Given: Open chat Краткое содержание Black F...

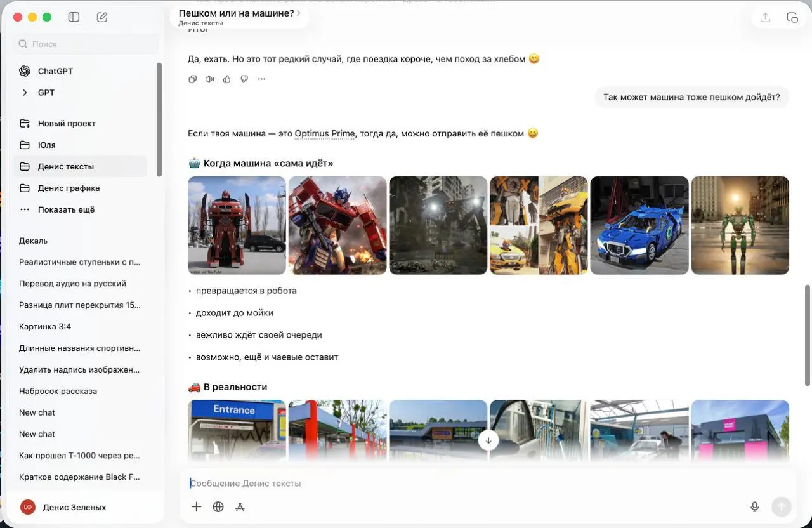Looking at the screenshot, I should [80, 477].
